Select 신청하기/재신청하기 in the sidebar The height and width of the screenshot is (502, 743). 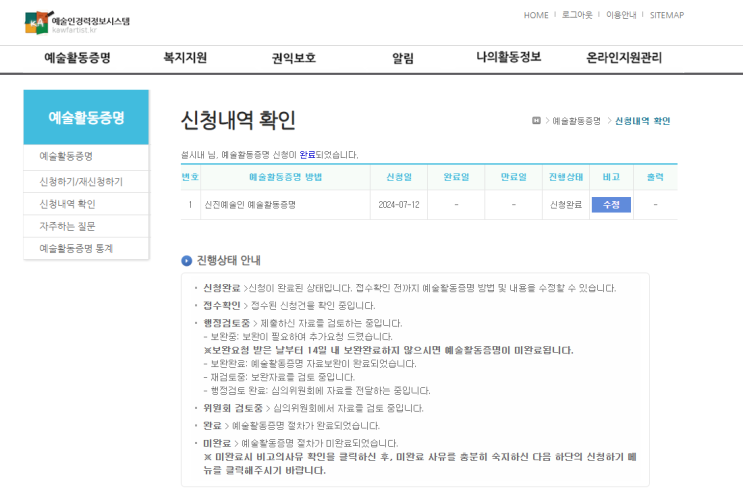click(x=86, y=182)
